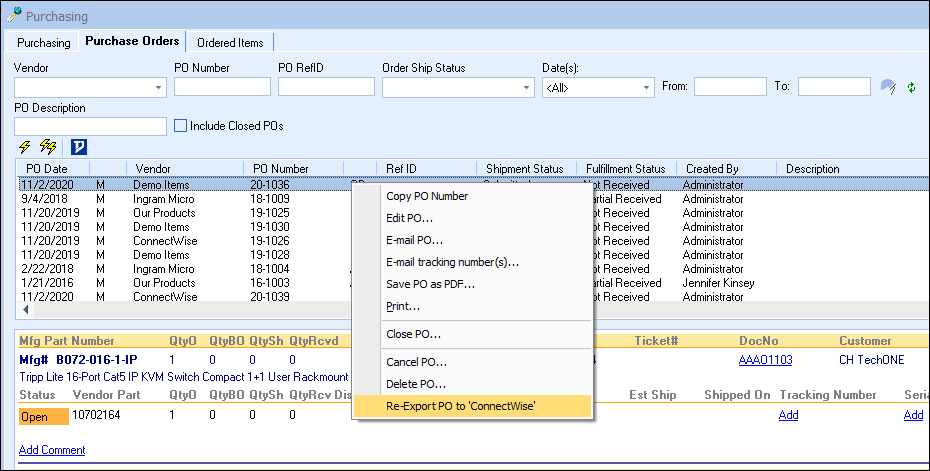This screenshot has width=930, height=471.
Task: Click the single lightning bolt toolbar icon
Action: pyautogui.click(x=25, y=147)
